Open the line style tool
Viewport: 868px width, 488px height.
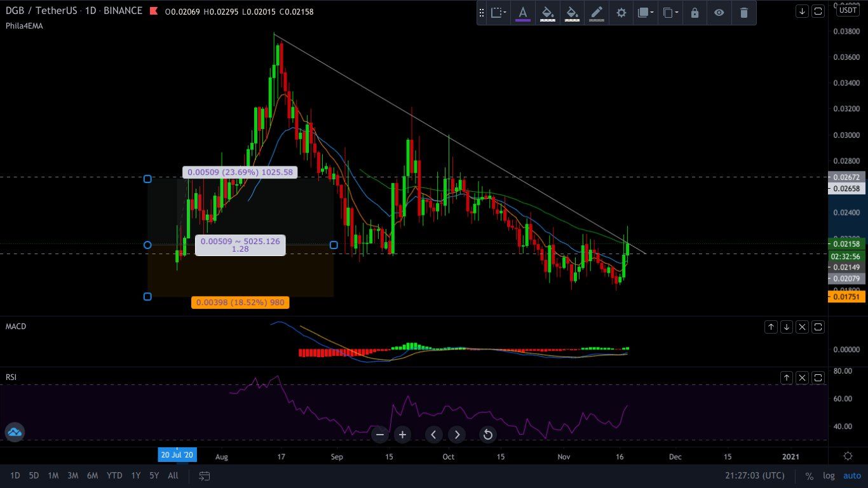pyautogui.click(x=596, y=13)
